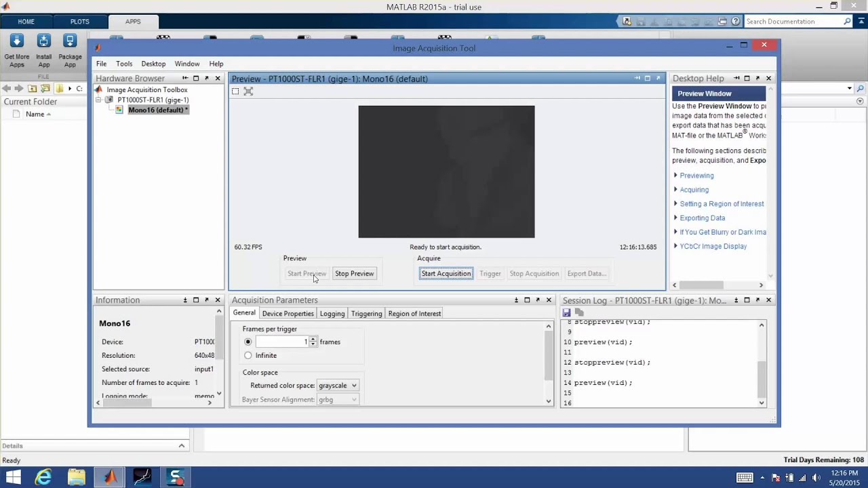Viewport: 868px width, 488px height.
Task: Open the Package App tool
Action: pos(70,41)
